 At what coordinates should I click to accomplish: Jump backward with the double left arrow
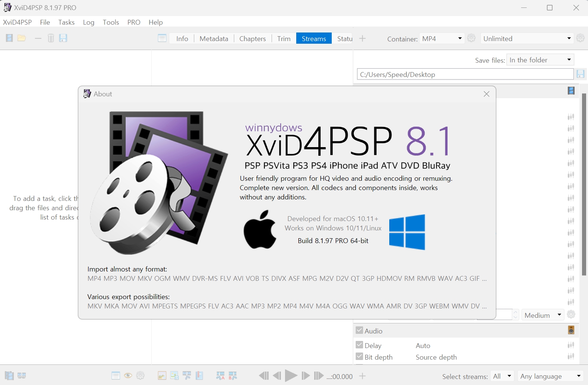[x=264, y=376]
